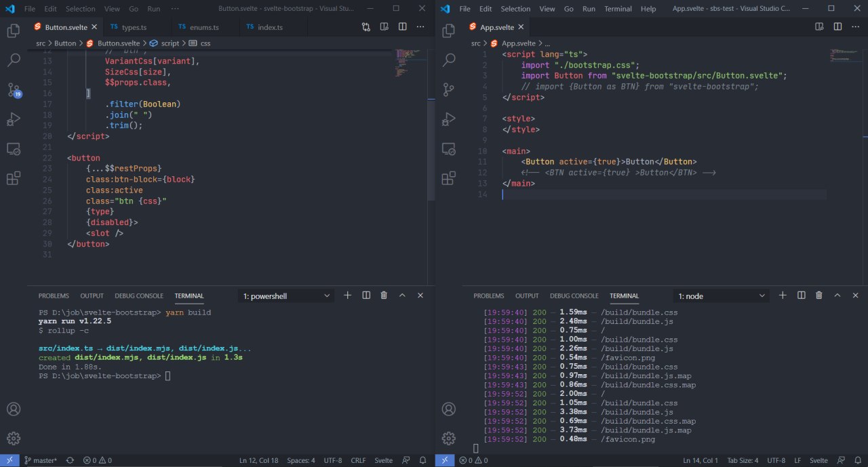868x467 pixels.
Task: Open Remote Explorer in right window
Action: pyautogui.click(x=448, y=148)
